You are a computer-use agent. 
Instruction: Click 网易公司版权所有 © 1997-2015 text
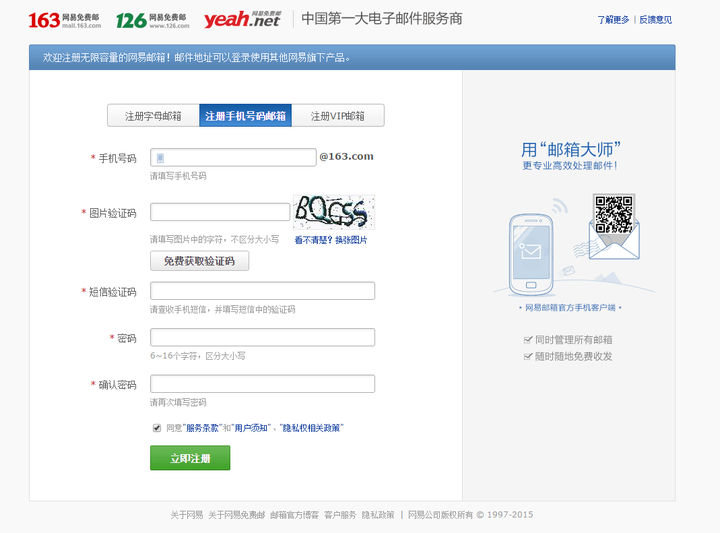pyautogui.click(x=471, y=515)
